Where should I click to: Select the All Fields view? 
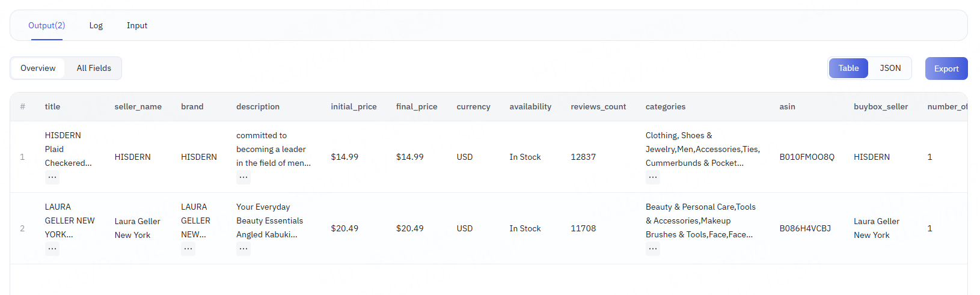click(94, 68)
